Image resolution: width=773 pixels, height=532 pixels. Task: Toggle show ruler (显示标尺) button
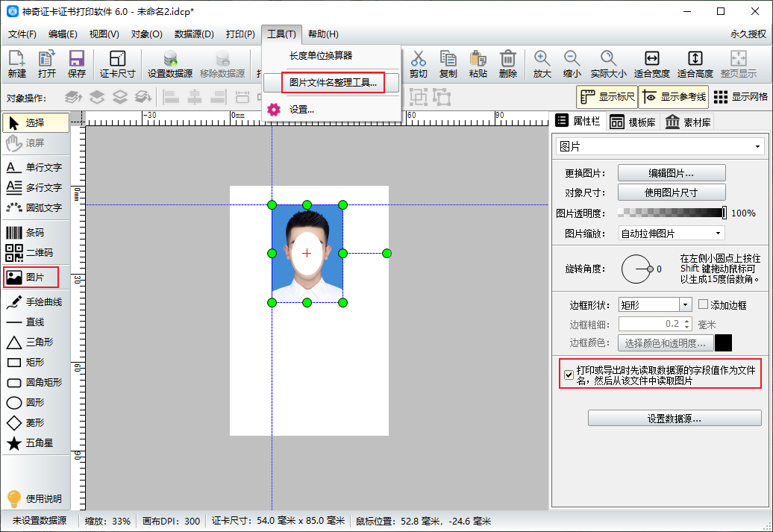point(607,97)
